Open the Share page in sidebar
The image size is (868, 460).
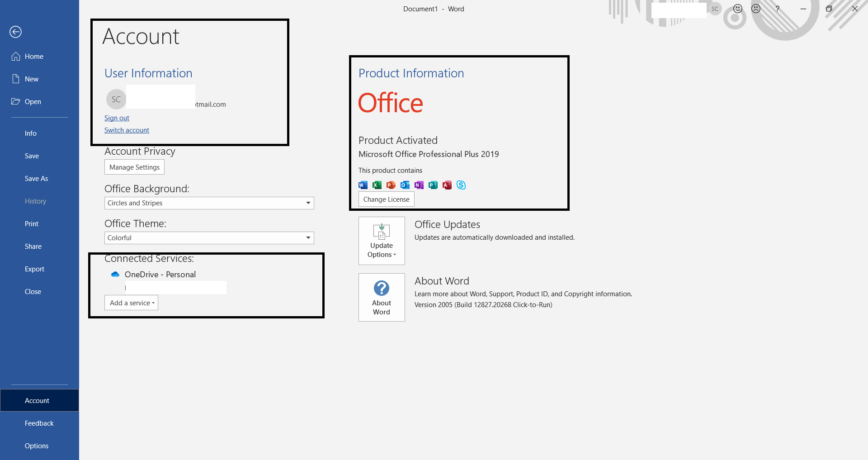(33, 246)
